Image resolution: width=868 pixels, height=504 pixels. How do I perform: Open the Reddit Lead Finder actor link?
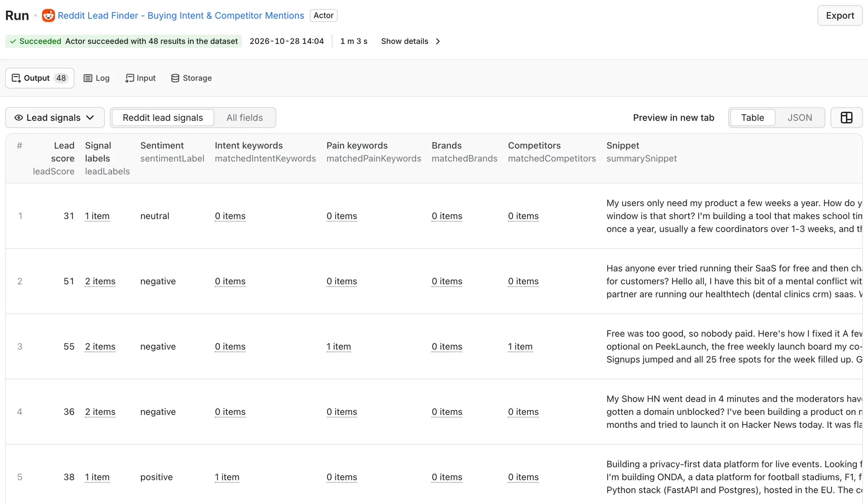point(181,15)
